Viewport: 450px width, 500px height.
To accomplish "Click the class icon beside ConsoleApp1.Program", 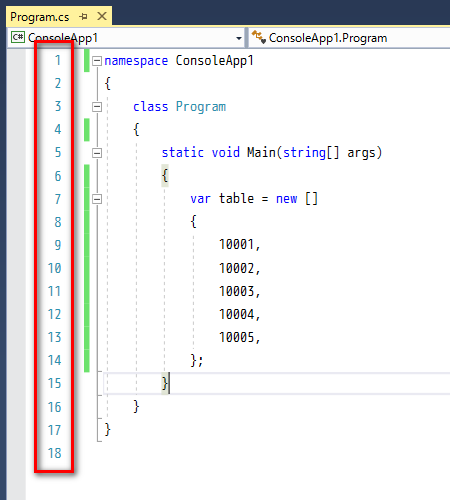I will [259, 37].
